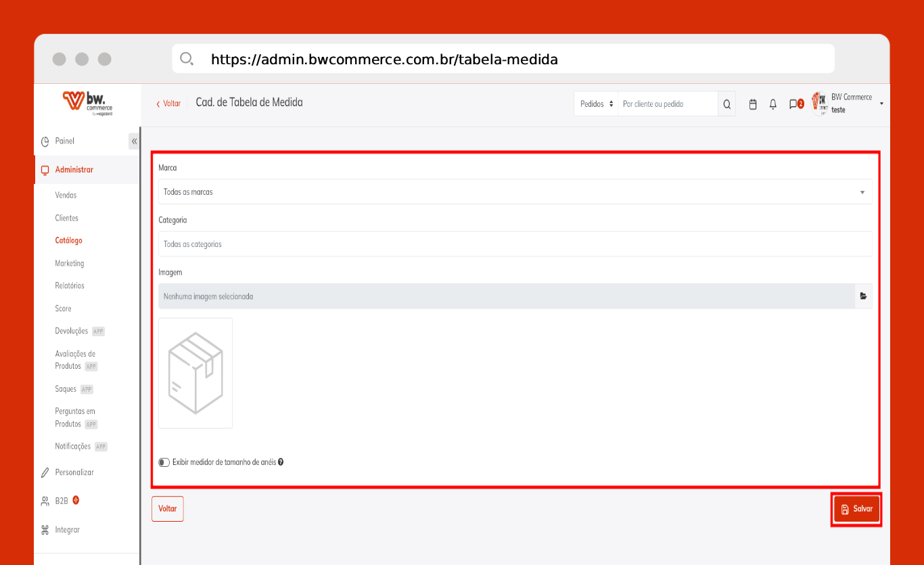Click the help icon beside ring sizer

(281, 462)
